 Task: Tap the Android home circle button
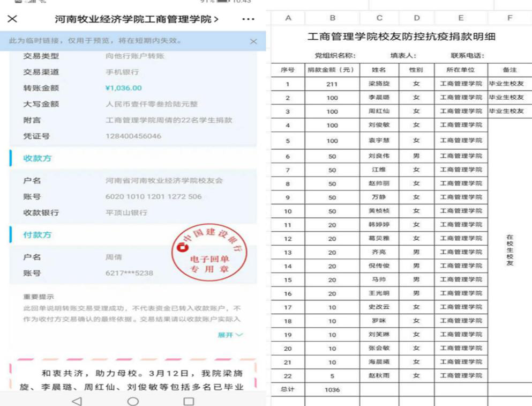(133, 401)
